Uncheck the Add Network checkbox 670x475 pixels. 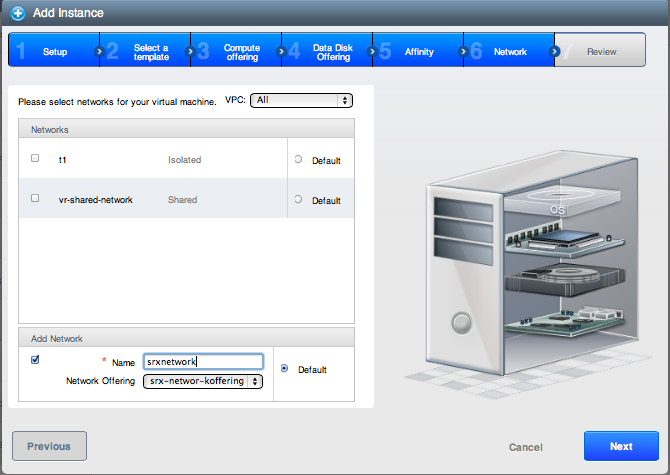[x=35, y=360]
